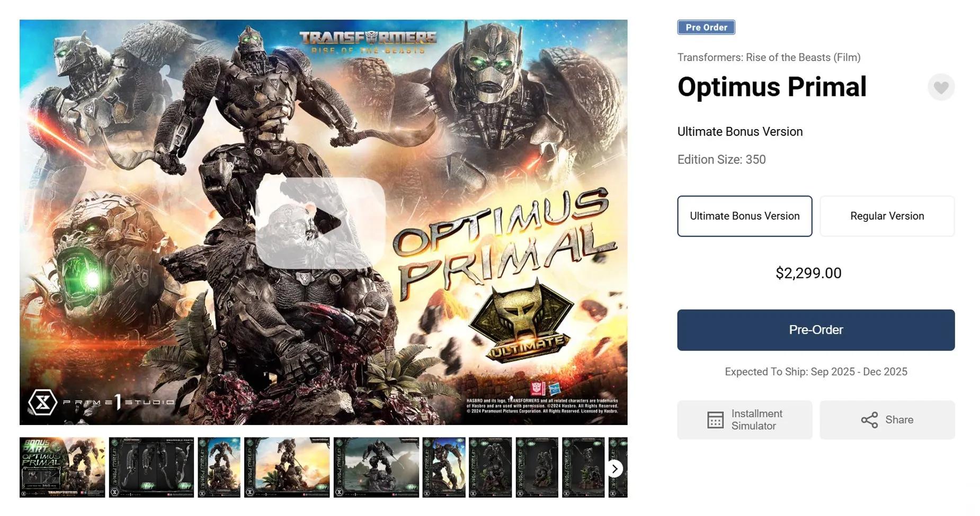Screen dimensions: 980x516
Task: Click the Pre-Order button
Action: (x=816, y=330)
